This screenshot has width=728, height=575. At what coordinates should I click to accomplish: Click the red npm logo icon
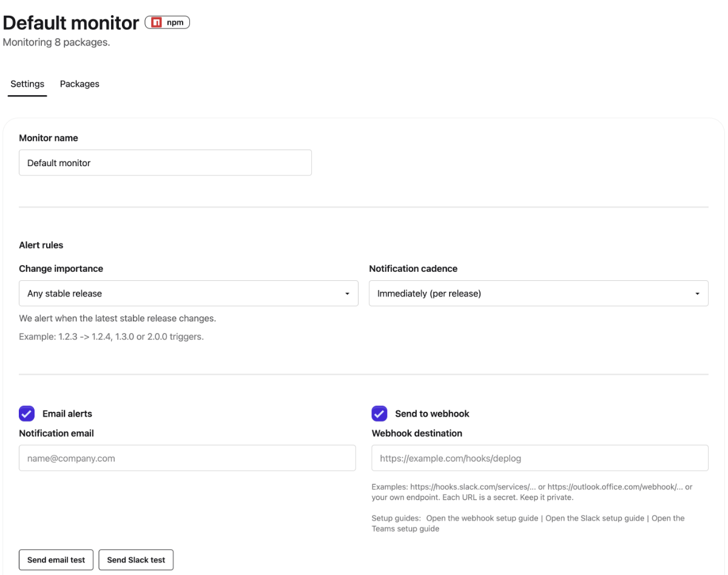(157, 23)
